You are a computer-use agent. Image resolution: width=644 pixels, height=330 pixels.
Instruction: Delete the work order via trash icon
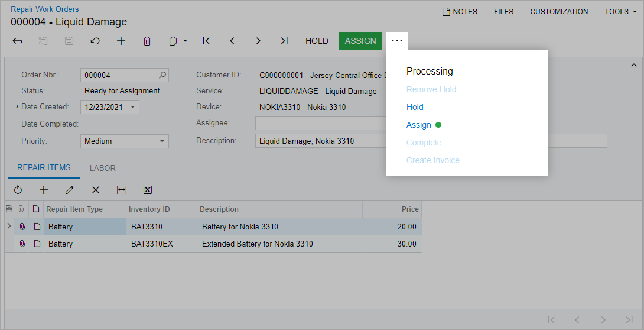[x=147, y=41]
